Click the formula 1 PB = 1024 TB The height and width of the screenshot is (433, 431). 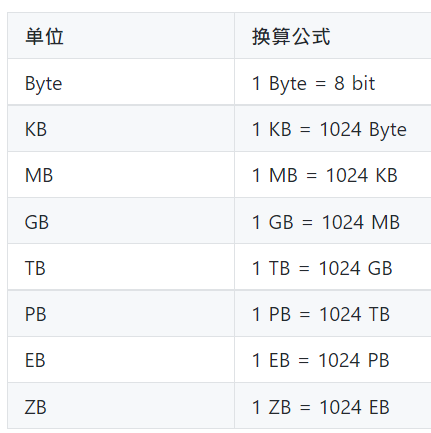(x=321, y=314)
